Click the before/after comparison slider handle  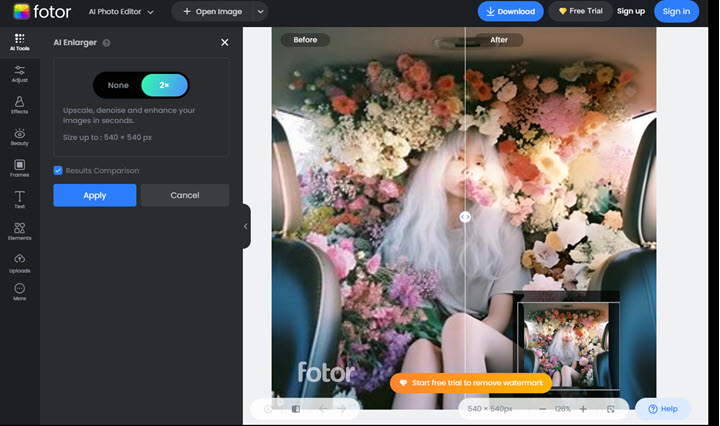(x=465, y=217)
